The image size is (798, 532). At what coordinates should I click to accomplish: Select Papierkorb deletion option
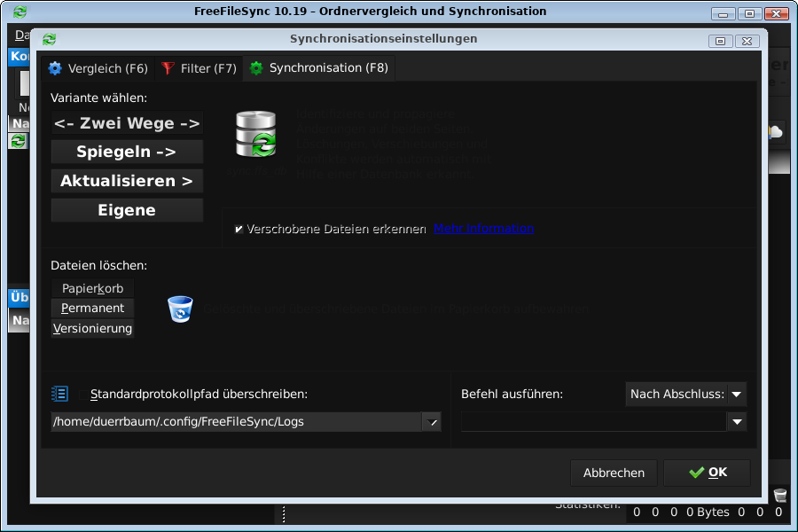pyautogui.click(x=92, y=289)
